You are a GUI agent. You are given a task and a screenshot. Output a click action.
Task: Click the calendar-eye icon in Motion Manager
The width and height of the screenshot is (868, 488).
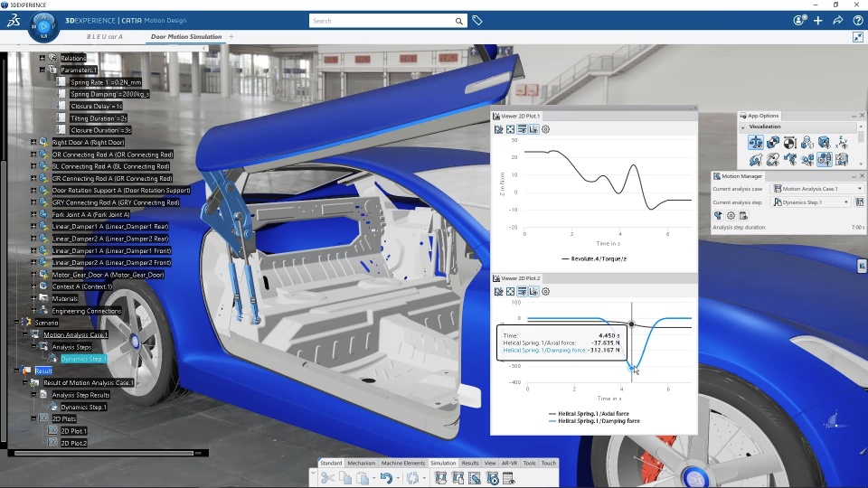point(743,216)
